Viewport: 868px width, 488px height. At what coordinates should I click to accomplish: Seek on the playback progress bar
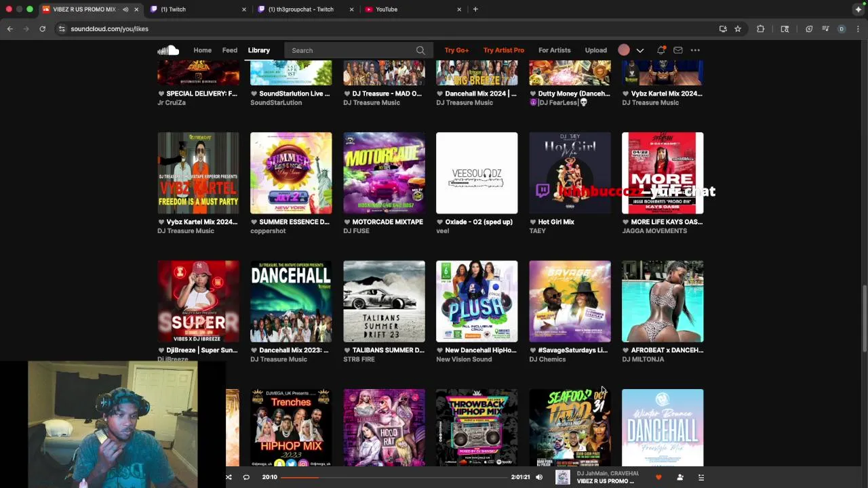pos(395,477)
